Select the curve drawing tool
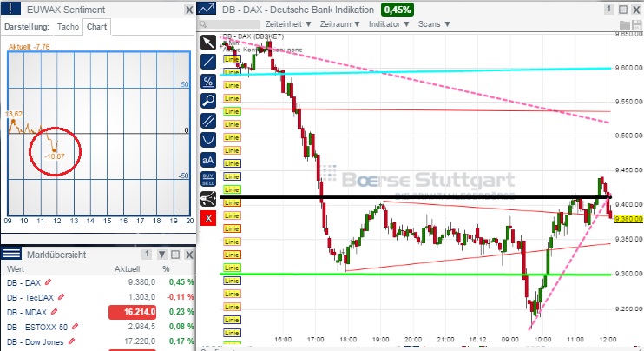This screenshot has height=351, width=644. click(x=207, y=139)
